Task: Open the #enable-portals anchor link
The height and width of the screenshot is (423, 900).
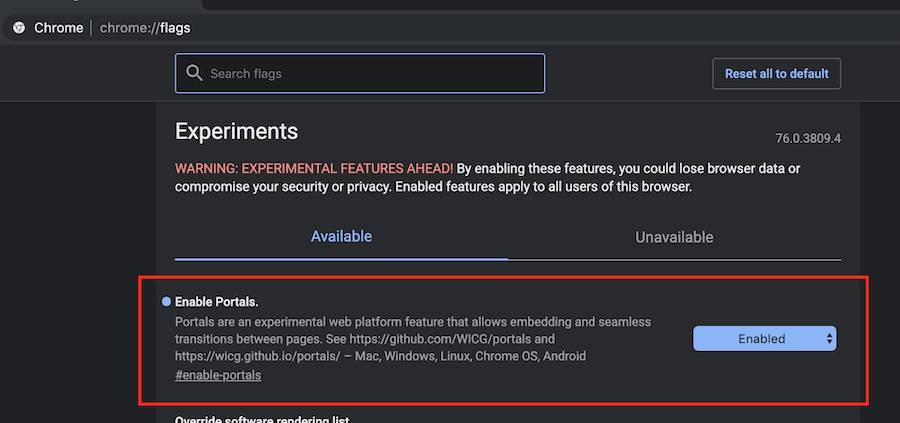Action: click(x=218, y=376)
